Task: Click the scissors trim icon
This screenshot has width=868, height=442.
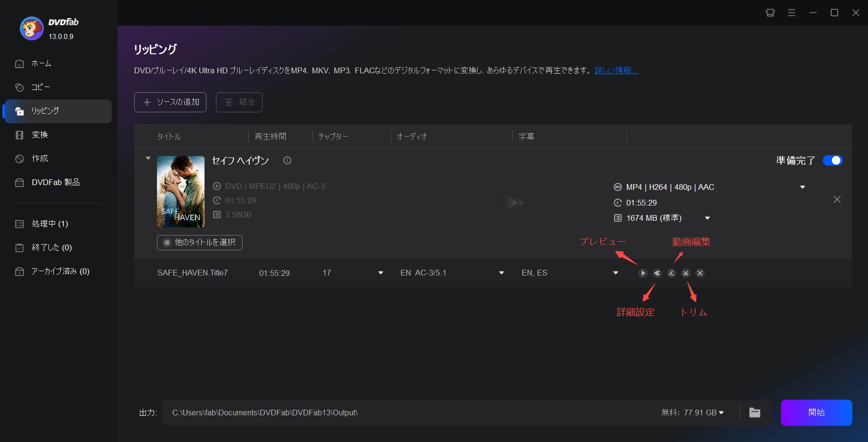Action: (x=685, y=273)
